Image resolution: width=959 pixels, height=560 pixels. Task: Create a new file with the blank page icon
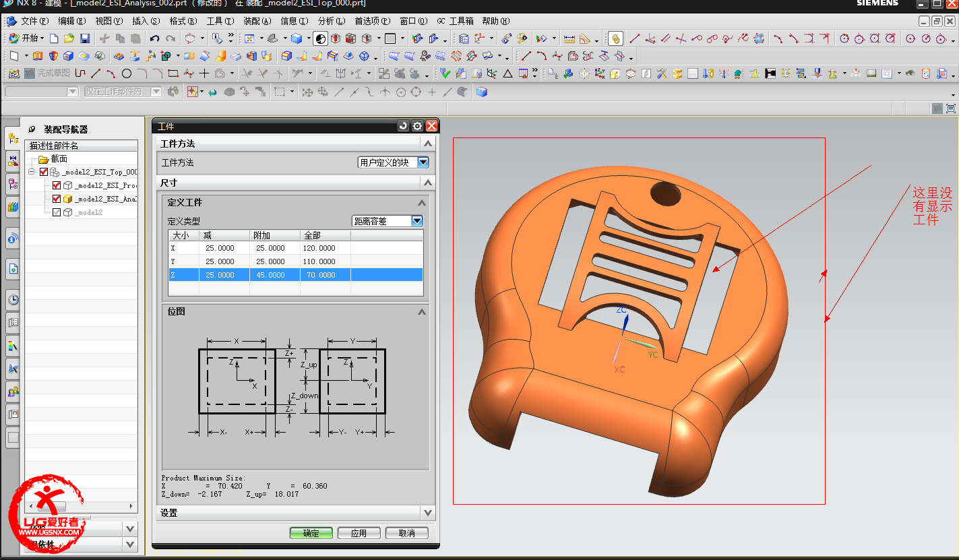pyautogui.click(x=54, y=38)
